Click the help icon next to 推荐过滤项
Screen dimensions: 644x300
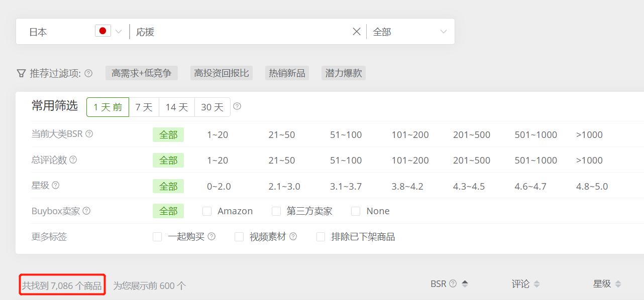tap(88, 73)
